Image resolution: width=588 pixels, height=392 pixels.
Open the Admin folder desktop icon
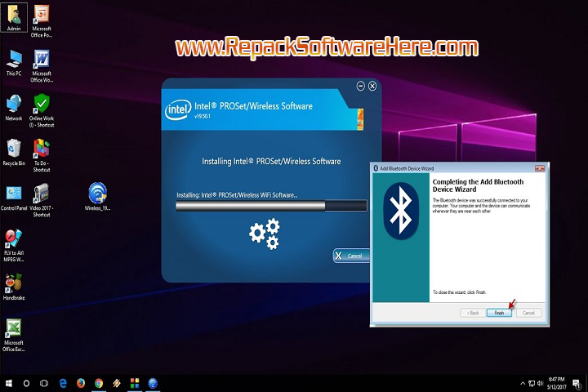click(x=14, y=17)
